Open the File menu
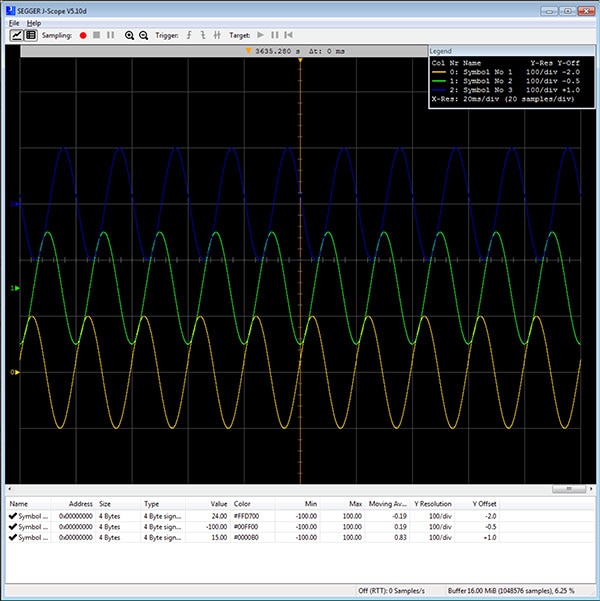This screenshot has width=600, height=601. tap(14, 22)
